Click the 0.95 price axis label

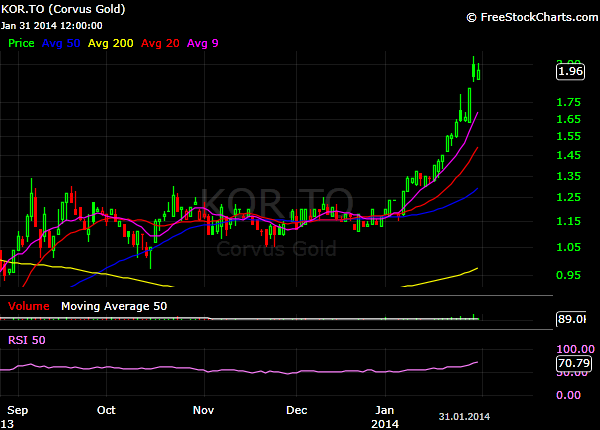(568, 275)
